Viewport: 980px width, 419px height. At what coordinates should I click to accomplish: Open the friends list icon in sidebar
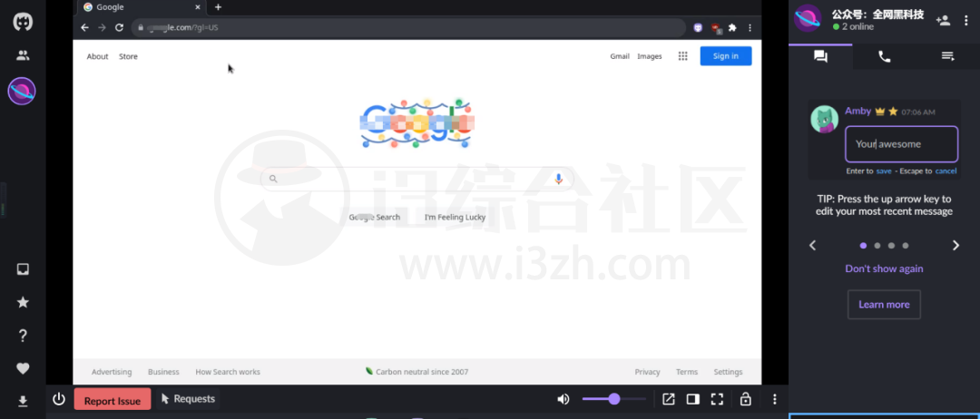click(23, 55)
